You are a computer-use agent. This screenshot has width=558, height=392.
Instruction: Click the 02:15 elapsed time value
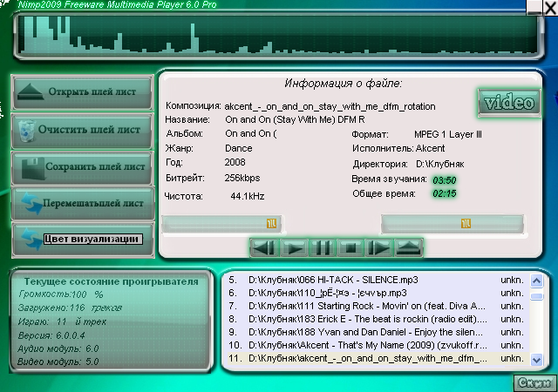pos(445,194)
